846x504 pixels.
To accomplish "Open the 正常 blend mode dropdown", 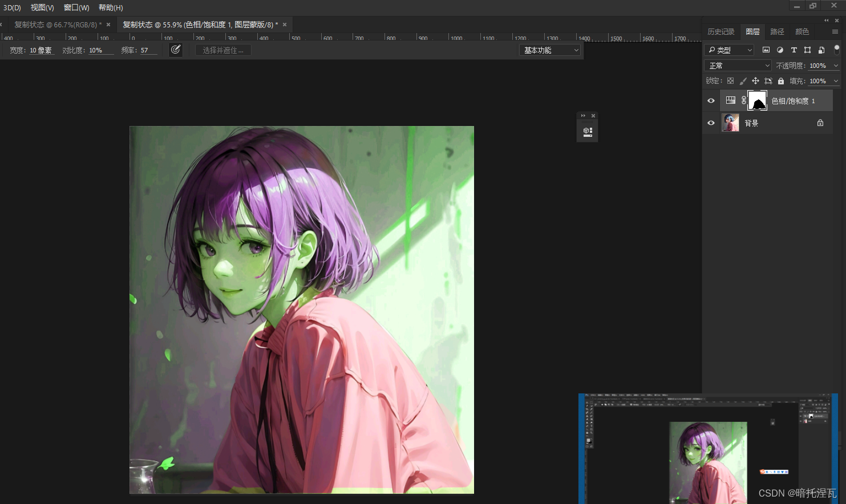I will coord(738,66).
